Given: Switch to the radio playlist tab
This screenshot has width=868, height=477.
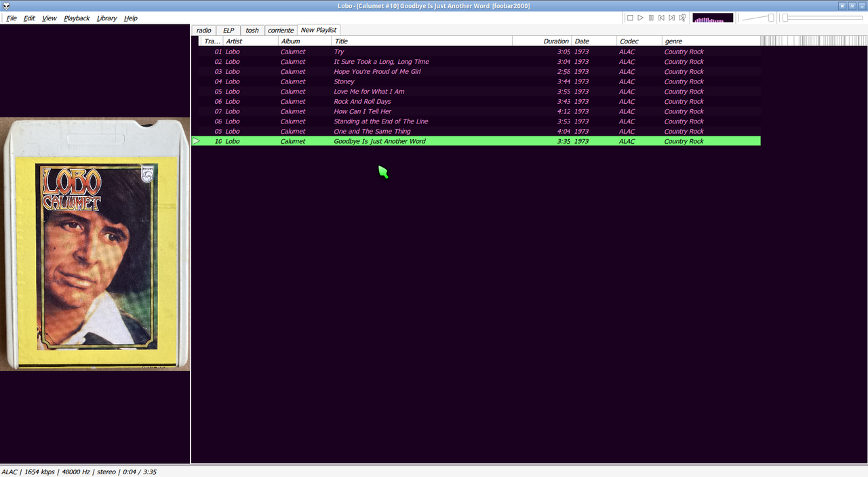Looking at the screenshot, I should coord(203,31).
